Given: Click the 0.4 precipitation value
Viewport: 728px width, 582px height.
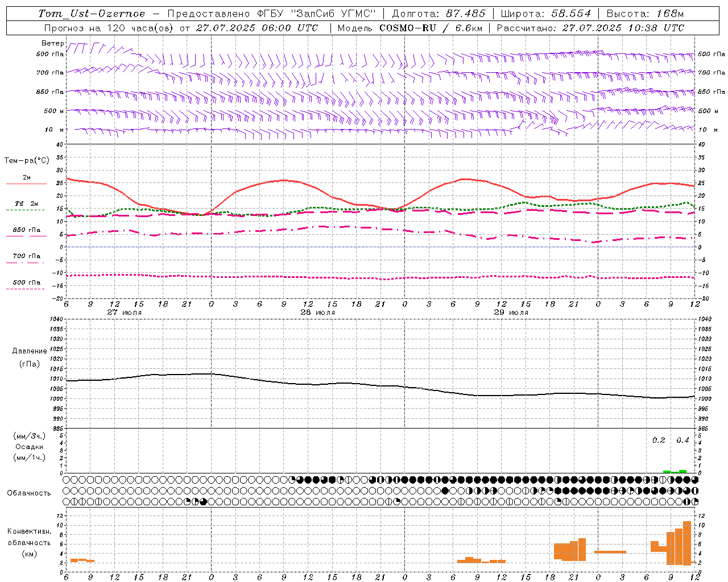Looking at the screenshot, I should (682, 440).
